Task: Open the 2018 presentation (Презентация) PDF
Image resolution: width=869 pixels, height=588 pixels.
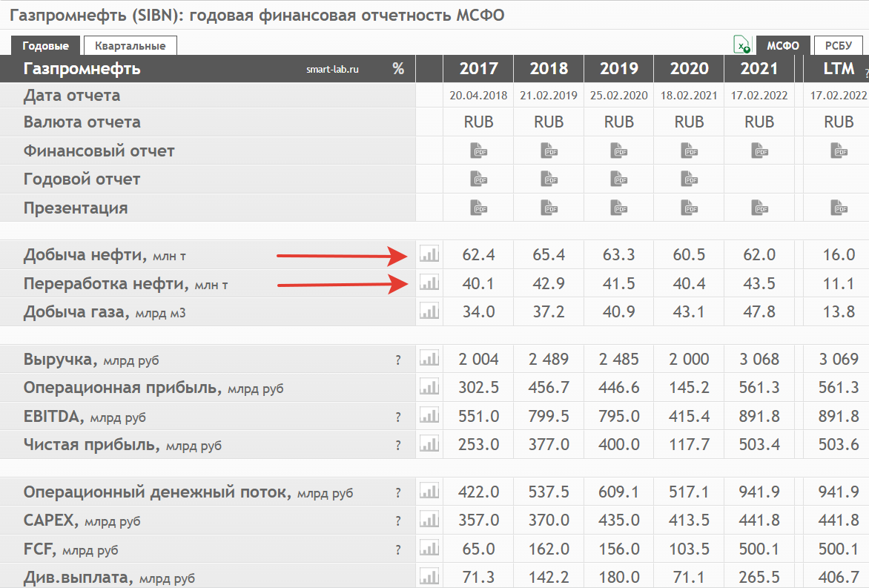Action: point(549,208)
